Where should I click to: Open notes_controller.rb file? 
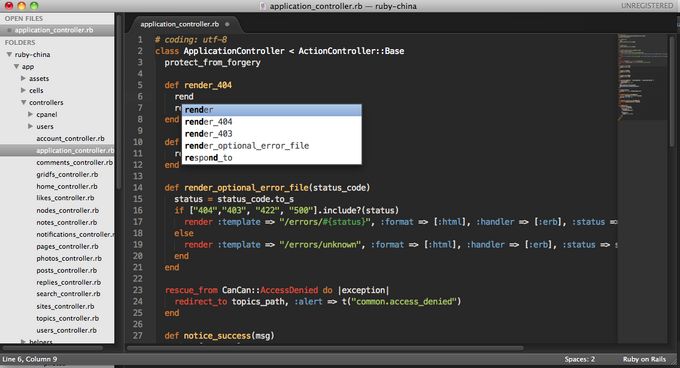coord(67,222)
